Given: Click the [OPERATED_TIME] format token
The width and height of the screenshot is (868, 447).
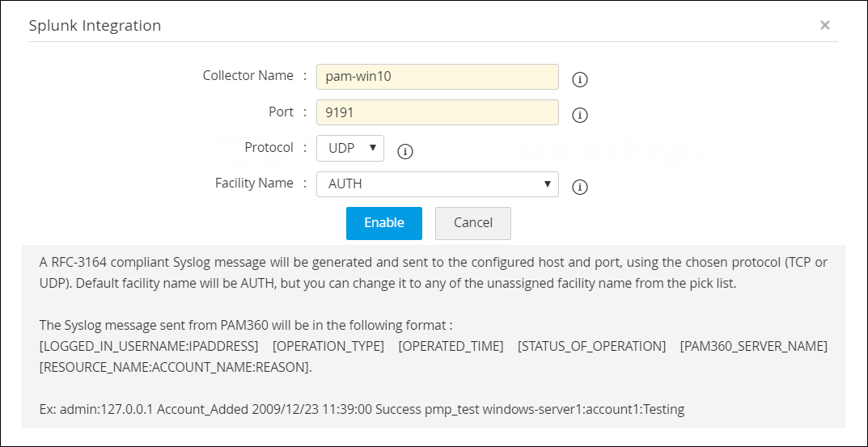Looking at the screenshot, I should coord(451,346).
